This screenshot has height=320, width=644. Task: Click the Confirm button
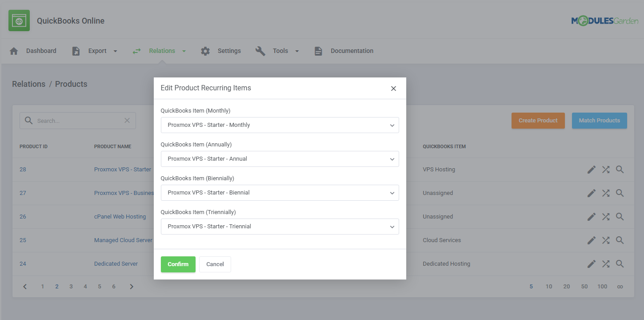point(178,264)
